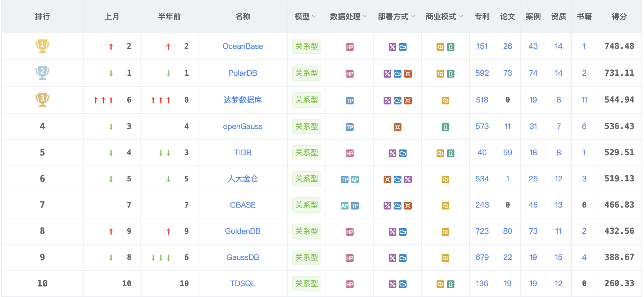644x297 pixels.
Task: Click the silver second-place trophy icon
Action: click(x=42, y=73)
